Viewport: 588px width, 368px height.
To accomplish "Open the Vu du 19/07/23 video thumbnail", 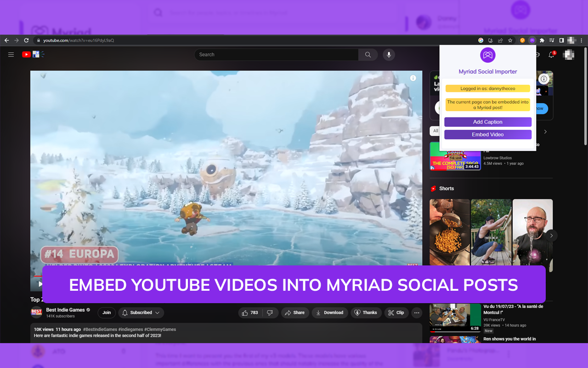I will [455, 318].
